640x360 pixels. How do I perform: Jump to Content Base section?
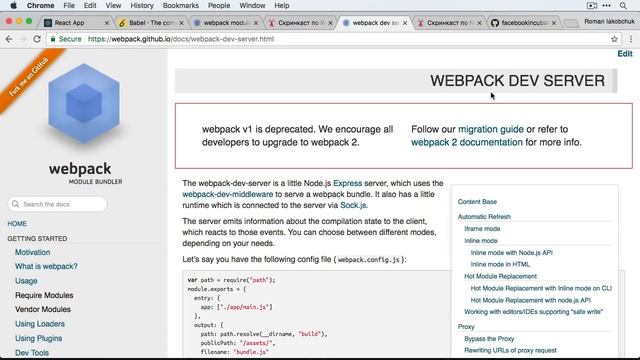click(x=477, y=202)
